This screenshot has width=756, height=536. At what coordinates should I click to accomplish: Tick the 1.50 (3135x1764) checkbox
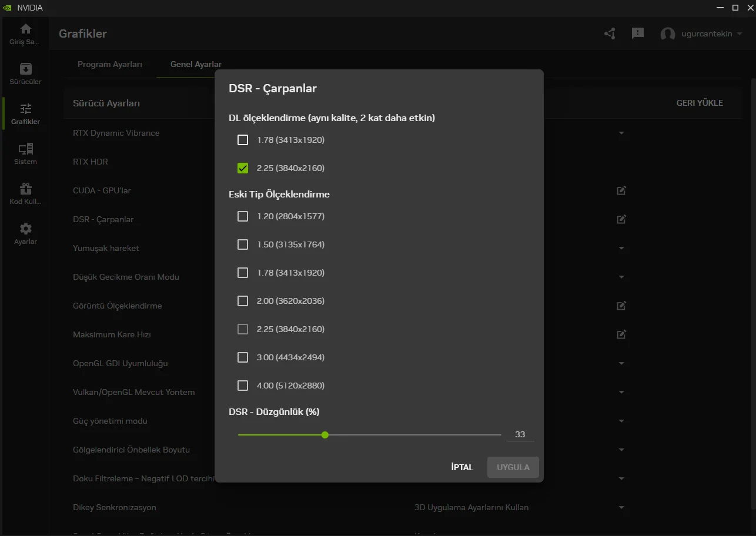coord(243,244)
